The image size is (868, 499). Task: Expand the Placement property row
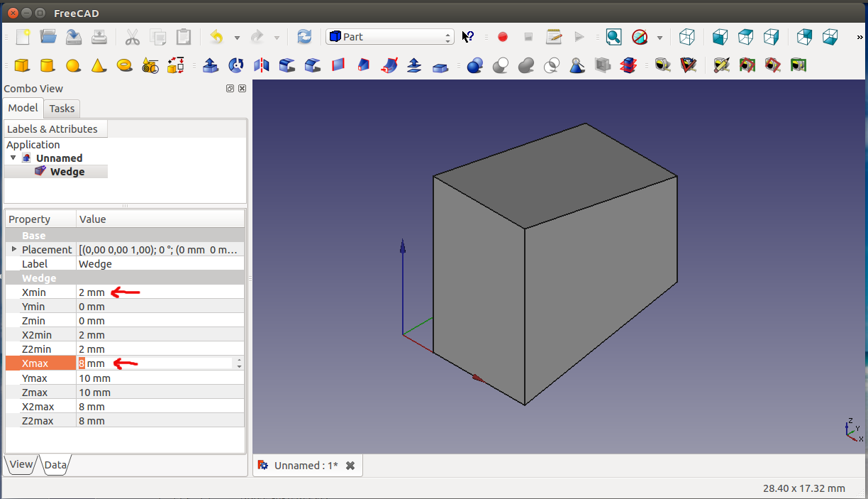pyautogui.click(x=13, y=249)
